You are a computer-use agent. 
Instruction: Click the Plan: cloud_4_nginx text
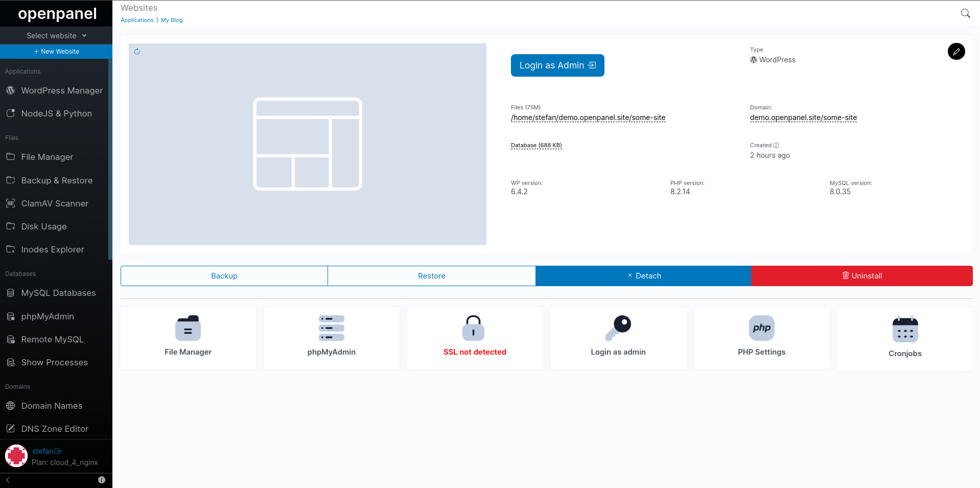[x=65, y=462]
